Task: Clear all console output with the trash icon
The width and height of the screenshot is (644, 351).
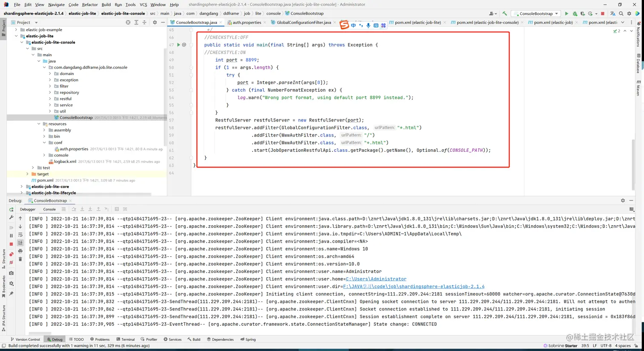Action: (x=20, y=259)
